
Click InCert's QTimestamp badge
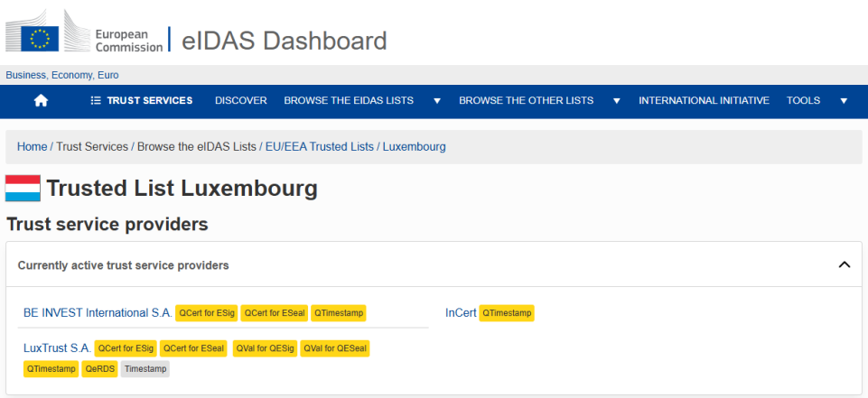coord(507,313)
